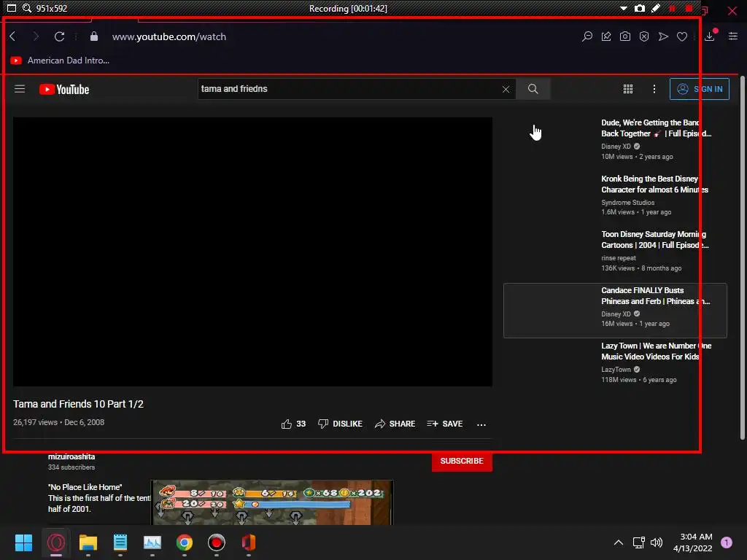The height and width of the screenshot is (560, 747).
Task: Click the black video player area
Action: pos(252,252)
